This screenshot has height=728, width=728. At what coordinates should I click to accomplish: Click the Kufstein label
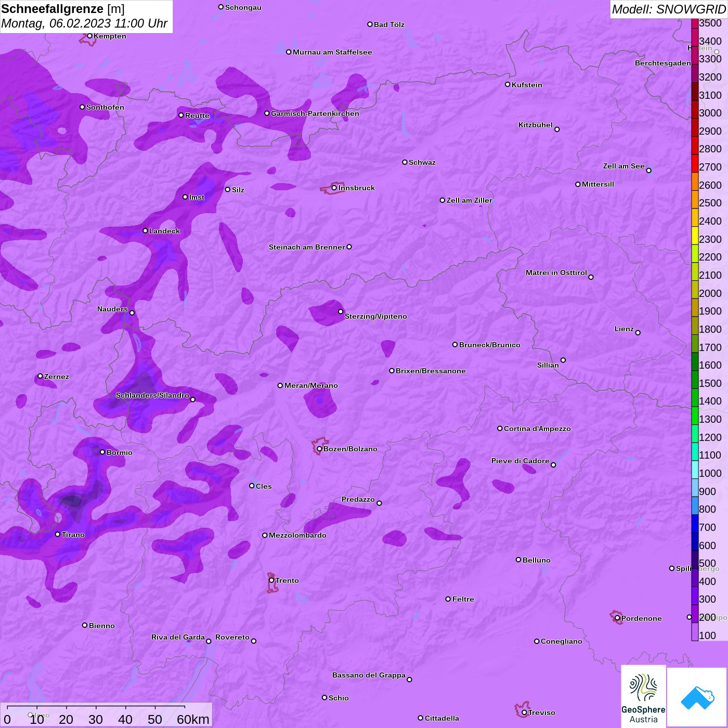(527, 85)
